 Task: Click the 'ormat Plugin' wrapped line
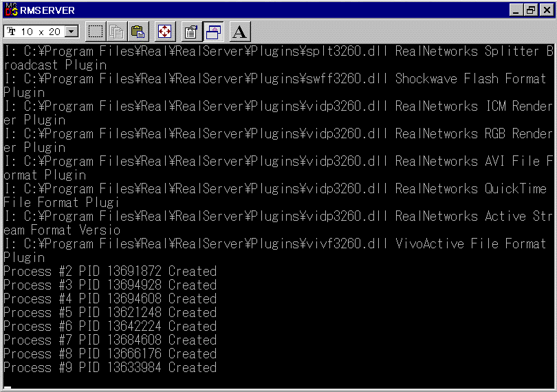tap(45, 175)
